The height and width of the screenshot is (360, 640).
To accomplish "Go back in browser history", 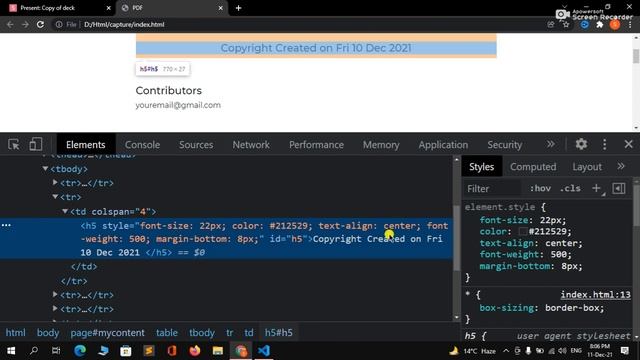I will [x=10, y=24].
